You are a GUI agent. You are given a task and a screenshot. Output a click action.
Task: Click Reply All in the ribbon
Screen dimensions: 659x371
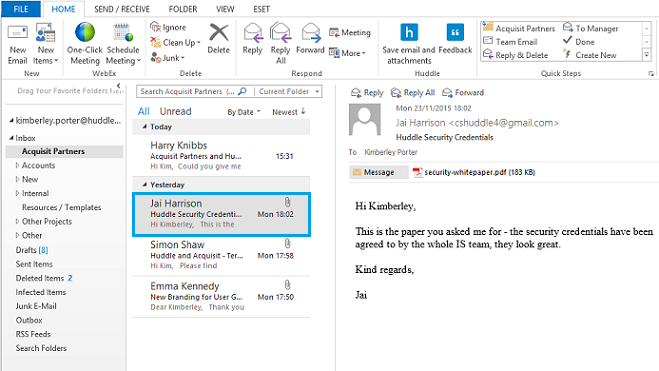click(280, 44)
